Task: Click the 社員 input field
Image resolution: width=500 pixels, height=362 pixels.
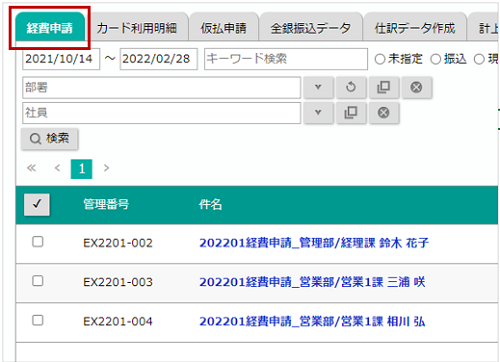Action: (161, 113)
